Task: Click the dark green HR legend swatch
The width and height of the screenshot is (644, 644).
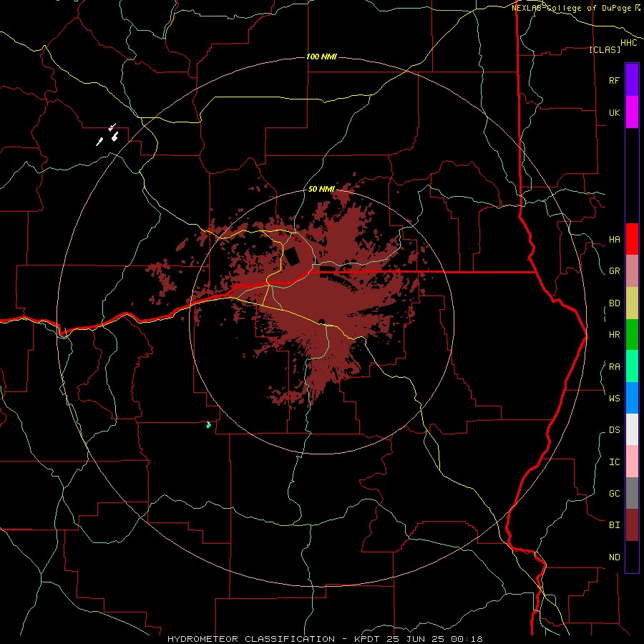Action: [x=632, y=335]
